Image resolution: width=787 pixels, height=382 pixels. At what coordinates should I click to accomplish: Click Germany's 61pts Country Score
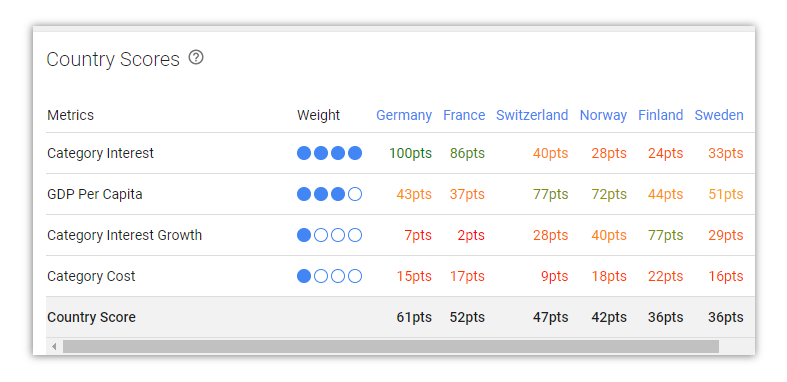pyautogui.click(x=414, y=317)
